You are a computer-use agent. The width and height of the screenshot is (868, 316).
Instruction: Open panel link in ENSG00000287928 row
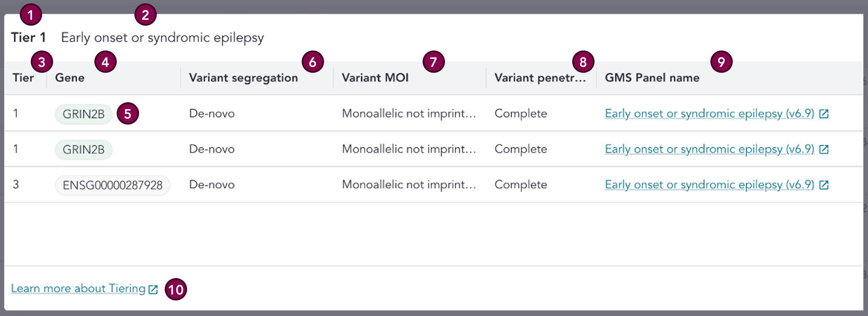(x=709, y=185)
